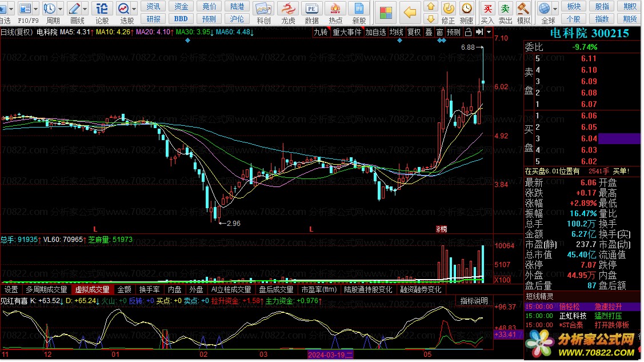Switch to the AI立桩成交量 tab
Viewport: 644px width, 362px height.
pos(231,290)
